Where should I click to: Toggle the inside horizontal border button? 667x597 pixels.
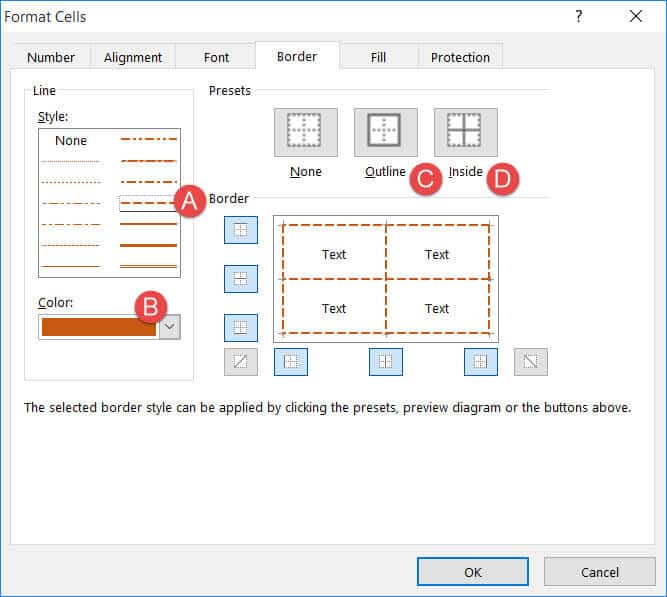[241, 279]
